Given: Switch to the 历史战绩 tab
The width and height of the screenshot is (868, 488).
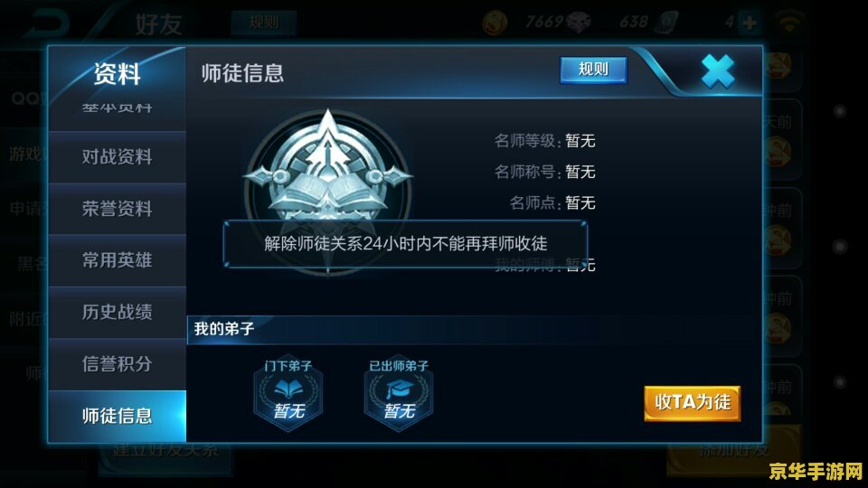Looking at the screenshot, I should [x=117, y=313].
